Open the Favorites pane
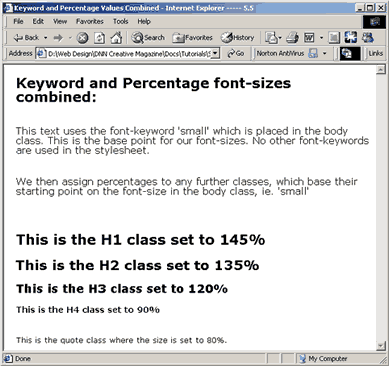 192,38
